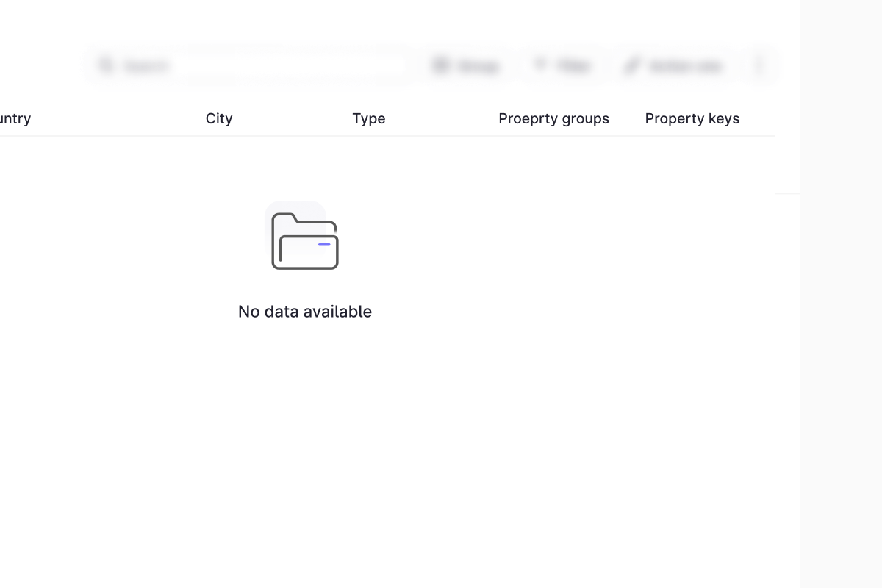Click the Group button's grid icon
Screen dimensions: 882x588
tap(440, 66)
